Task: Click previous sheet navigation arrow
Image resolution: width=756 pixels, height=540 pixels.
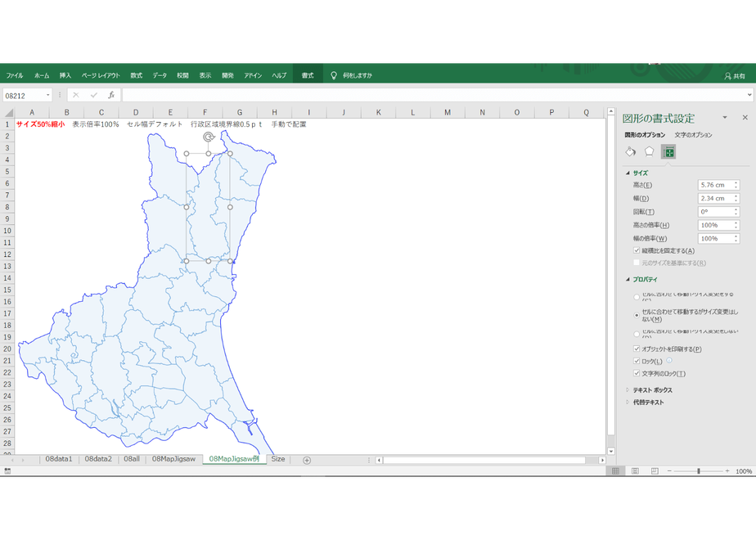Action: point(12,460)
